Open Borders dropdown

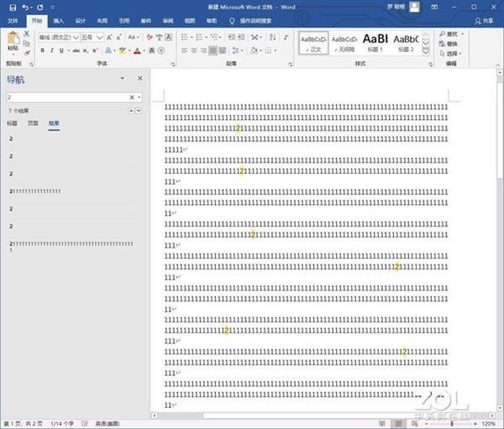coord(276,50)
